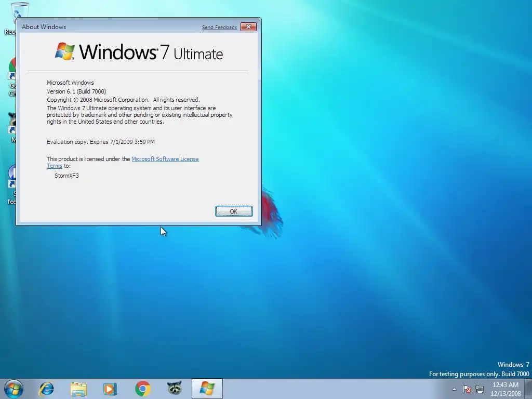This screenshot has width=532, height=399.
Task: Open the Start menu orb
Action: [x=14, y=389]
